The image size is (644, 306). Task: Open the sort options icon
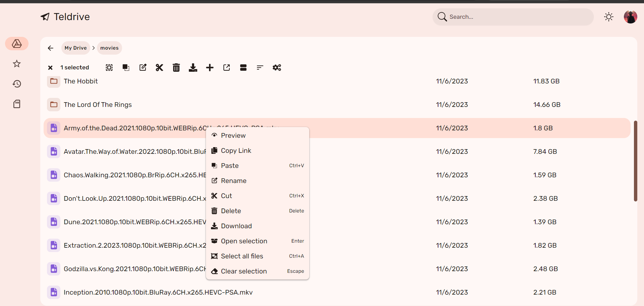260,68
